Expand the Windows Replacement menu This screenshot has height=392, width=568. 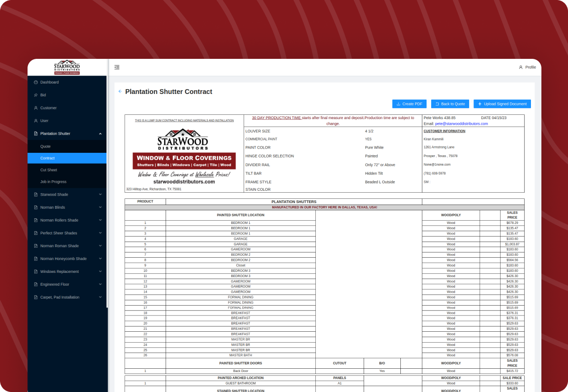[x=100, y=271]
